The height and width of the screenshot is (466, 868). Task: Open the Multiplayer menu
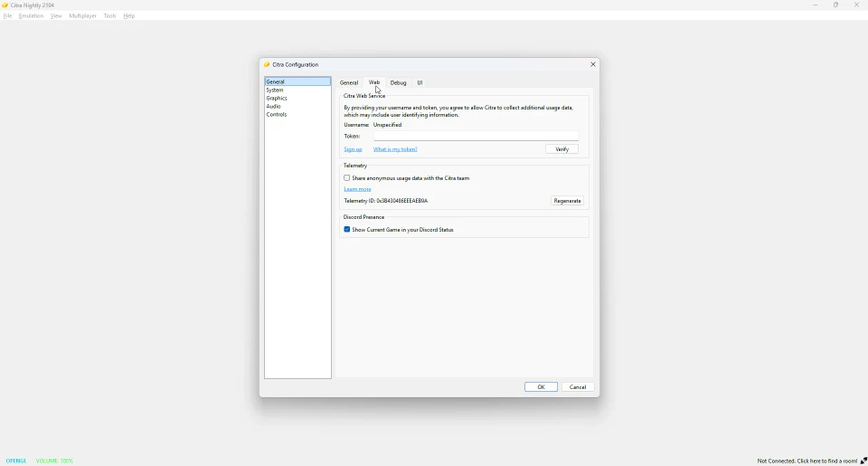tap(83, 16)
